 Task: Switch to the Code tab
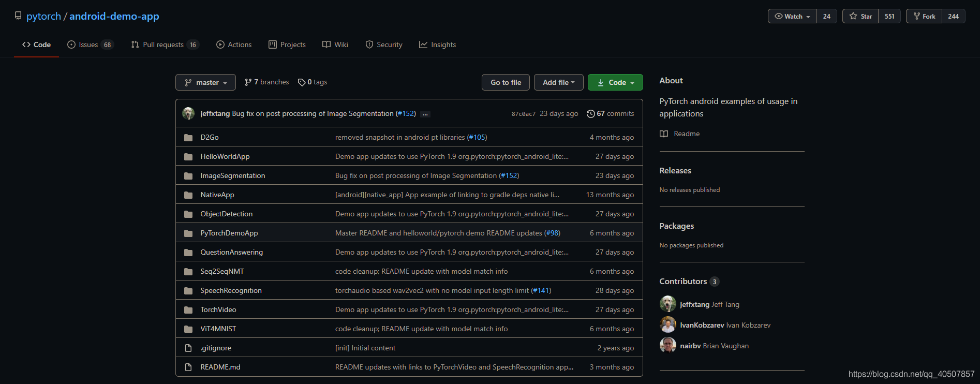[x=36, y=45]
